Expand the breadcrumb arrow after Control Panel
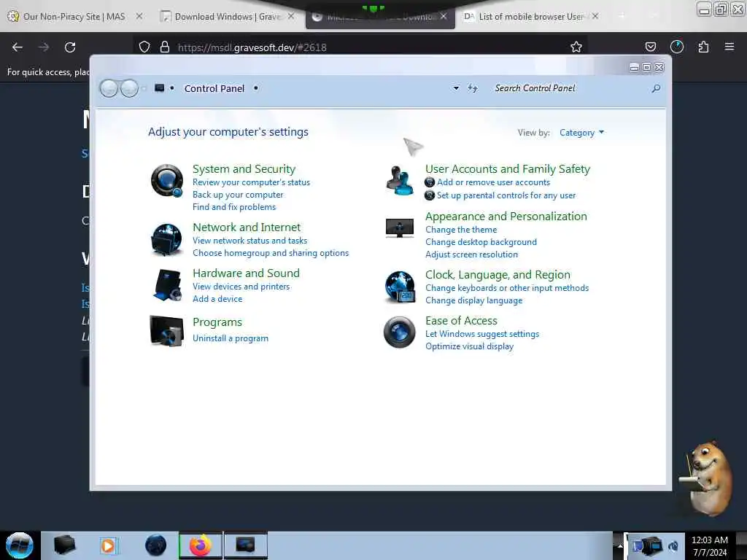Screen dimensions: 747x560 256,88
